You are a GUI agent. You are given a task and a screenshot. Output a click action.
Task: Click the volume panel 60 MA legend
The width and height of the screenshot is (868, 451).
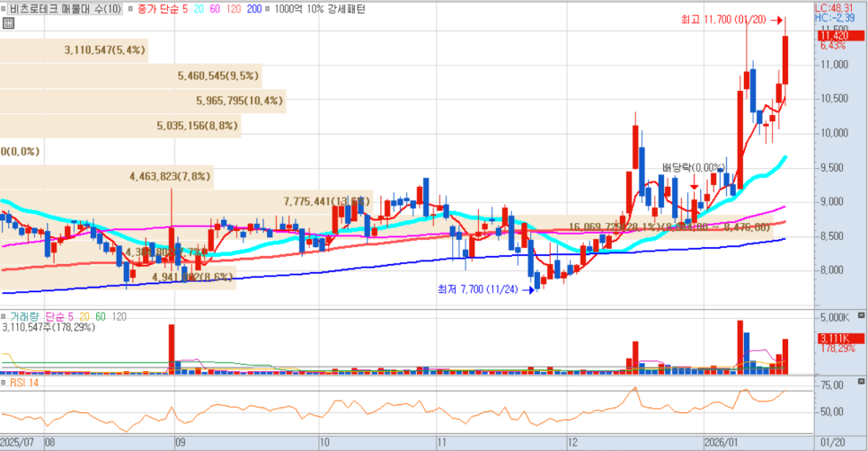click(x=101, y=317)
